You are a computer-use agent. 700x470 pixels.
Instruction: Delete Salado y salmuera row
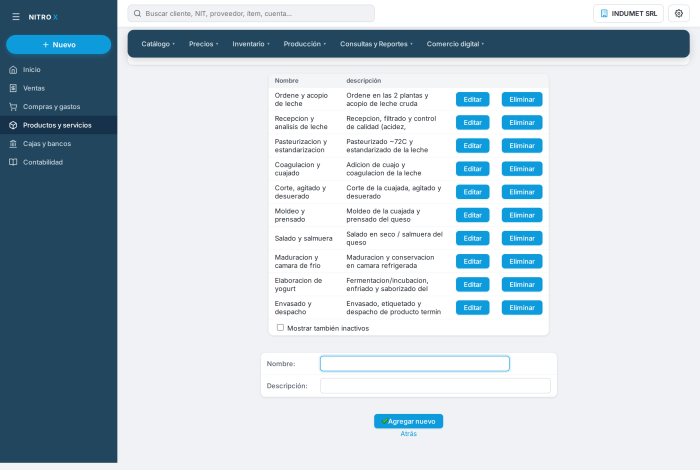coord(522,238)
